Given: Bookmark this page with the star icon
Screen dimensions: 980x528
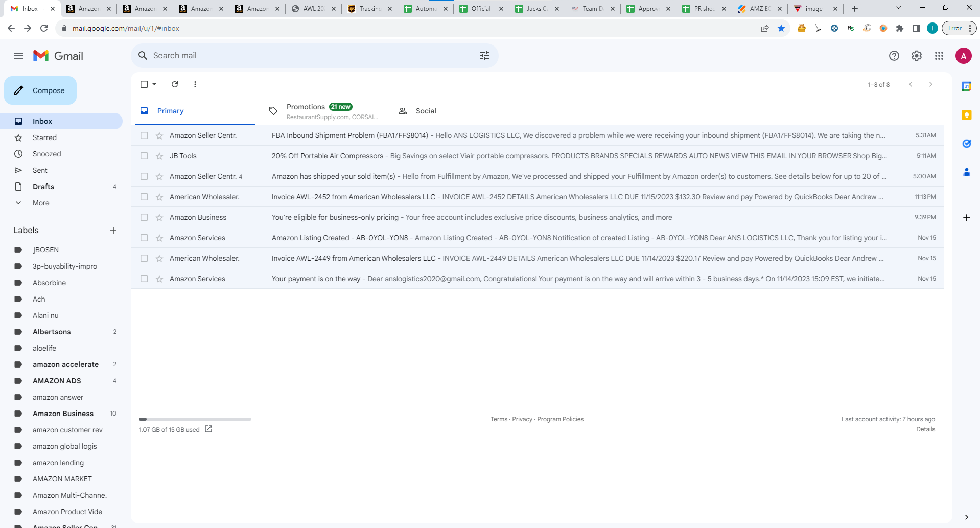Looking at the screenshot, I should 781,28.
